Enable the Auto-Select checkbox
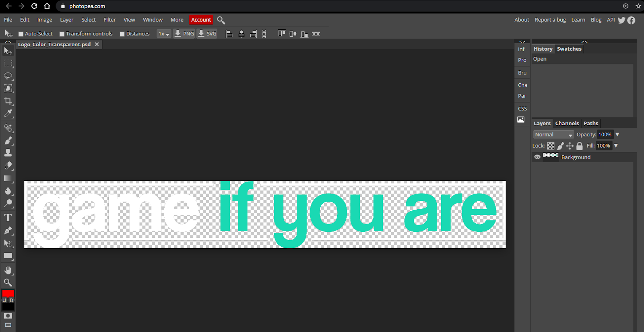644x332 pixels. pyautogui.click(x=21, y=34)
